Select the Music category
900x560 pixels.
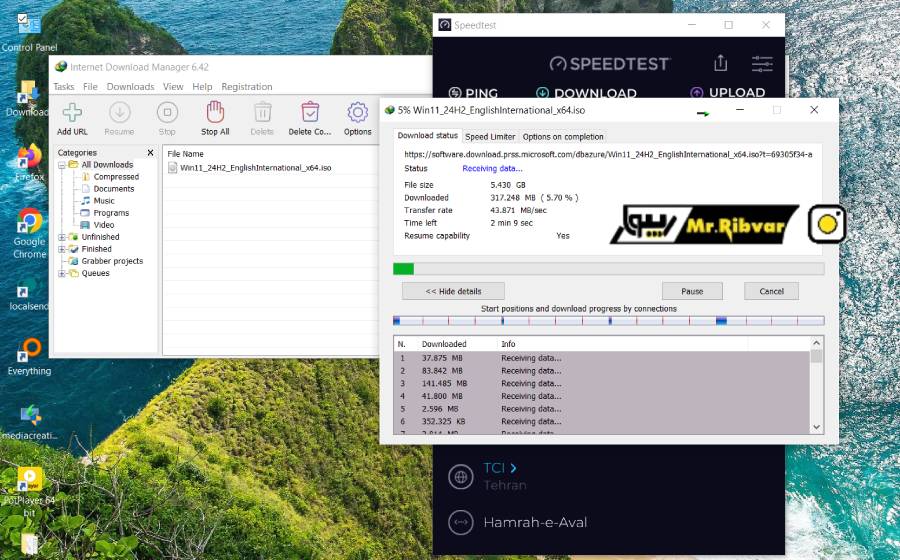point(104,201)
